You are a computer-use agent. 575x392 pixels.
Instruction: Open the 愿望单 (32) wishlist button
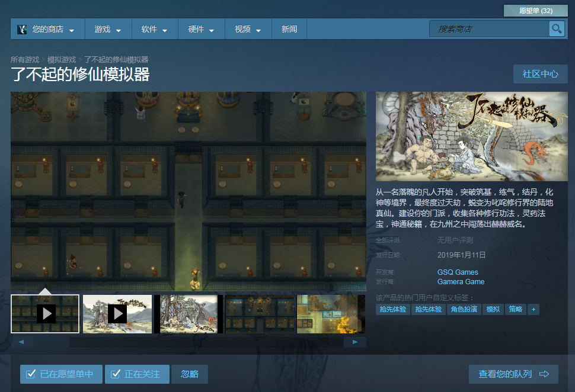click(x=536, y=11)
